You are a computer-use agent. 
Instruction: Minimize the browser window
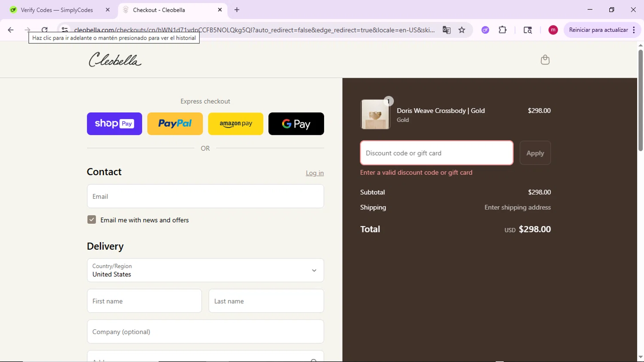(x=590, y=9)
